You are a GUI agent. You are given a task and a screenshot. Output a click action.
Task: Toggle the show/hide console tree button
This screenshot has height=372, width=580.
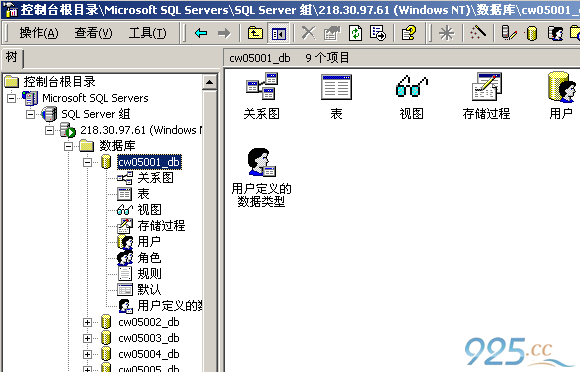point(279,33)
